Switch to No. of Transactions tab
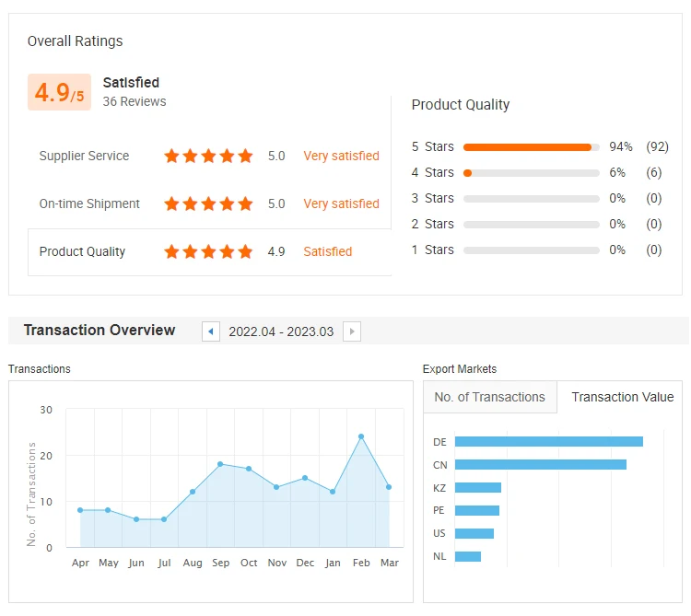 (x=490, y=398)
